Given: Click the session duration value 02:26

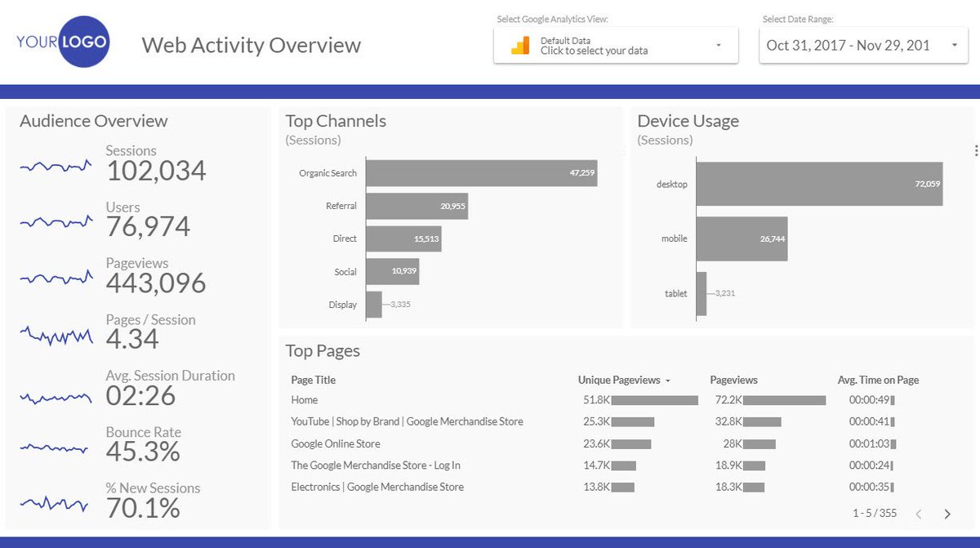Looking at the screenshot, I should click(x=140, y=396).
